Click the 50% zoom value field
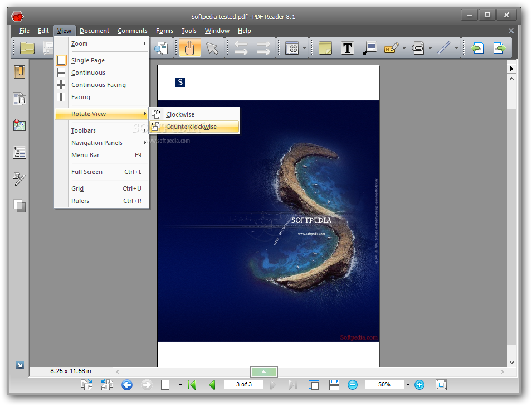 384,384
